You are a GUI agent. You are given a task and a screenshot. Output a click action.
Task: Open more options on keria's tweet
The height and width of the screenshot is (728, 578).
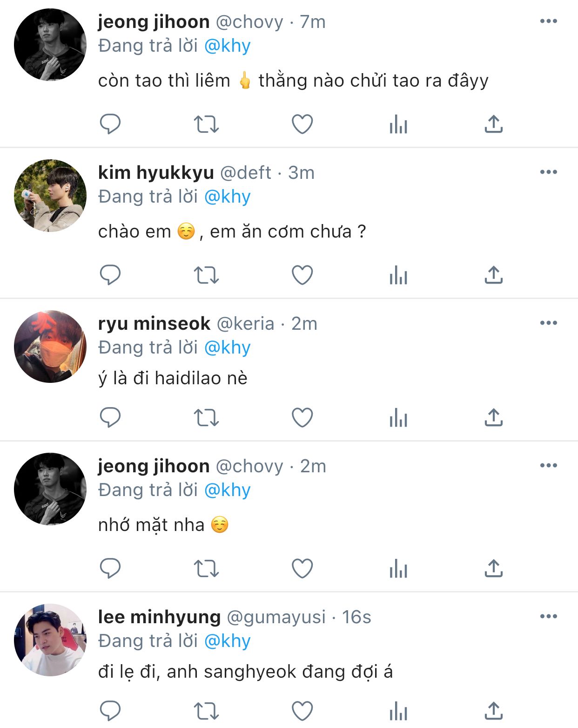point(548,323)
